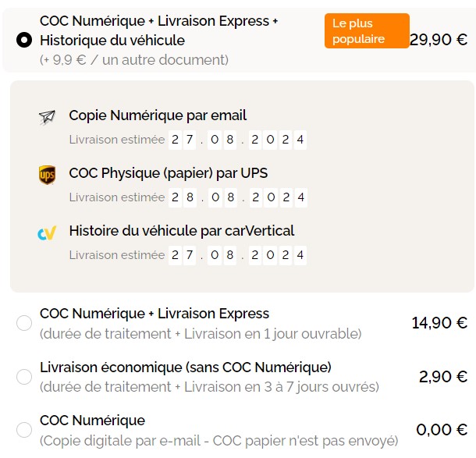Click the orange "Le plus populaire" badge
This screenshot has width=476, height=458.
(x=366, y=31)
